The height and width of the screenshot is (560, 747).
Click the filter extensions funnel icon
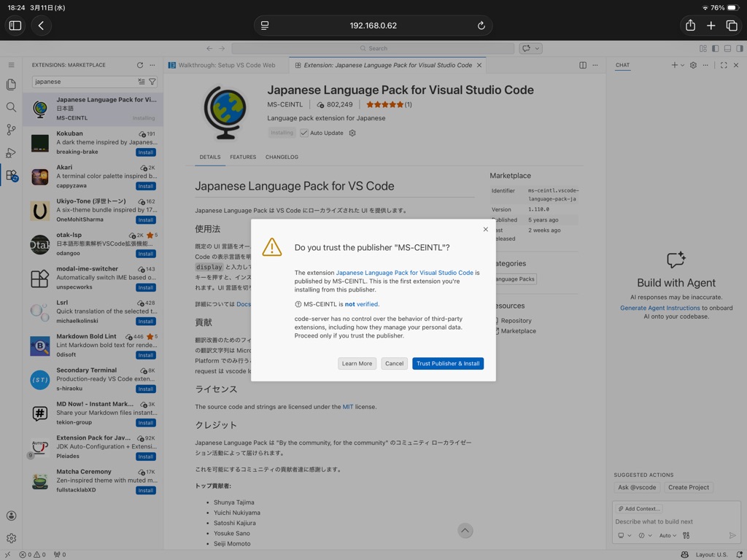click(x=152, y=82)
